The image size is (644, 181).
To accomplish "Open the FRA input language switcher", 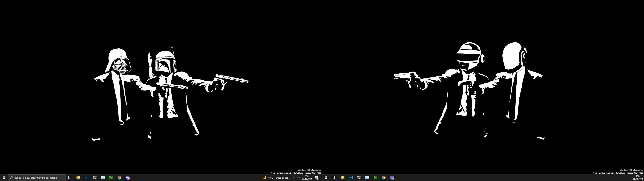I will click(298, 178).
